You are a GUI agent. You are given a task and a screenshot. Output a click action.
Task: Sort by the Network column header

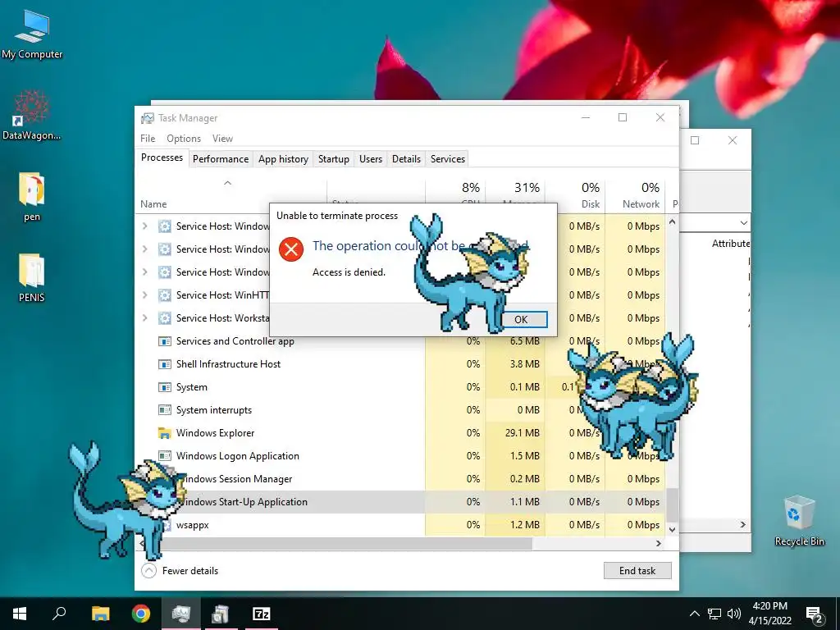pos(641,204)
